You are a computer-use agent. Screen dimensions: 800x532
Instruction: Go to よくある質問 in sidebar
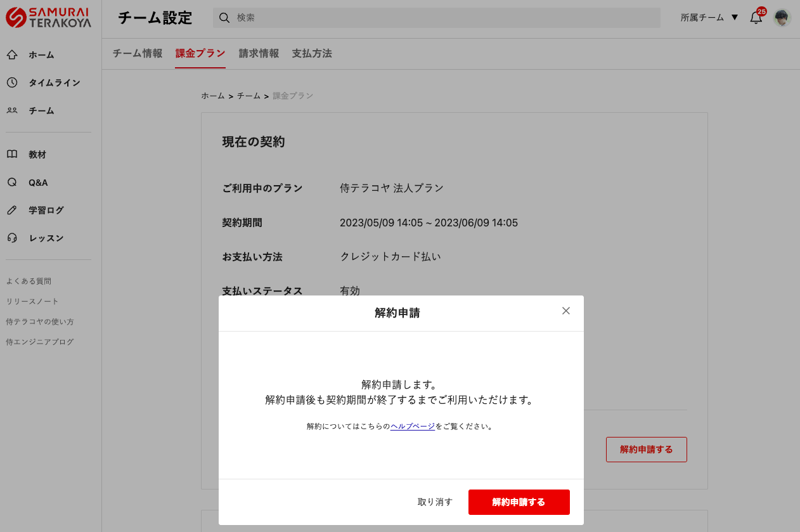[x=29, y=282]
